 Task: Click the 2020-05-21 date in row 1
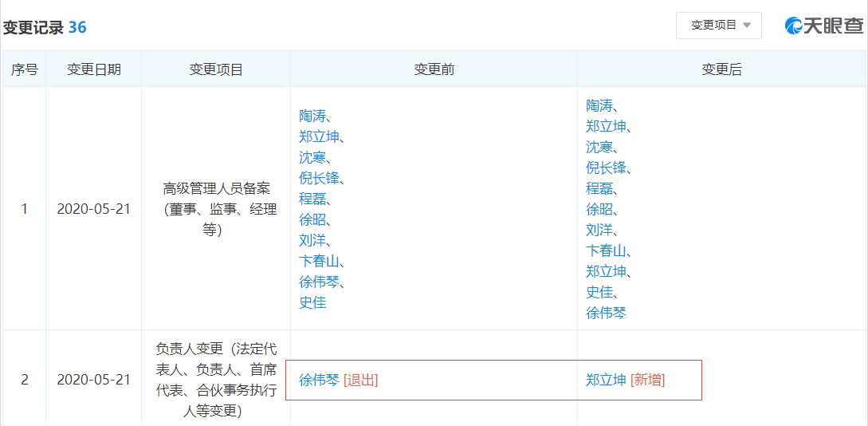[94, 209]
